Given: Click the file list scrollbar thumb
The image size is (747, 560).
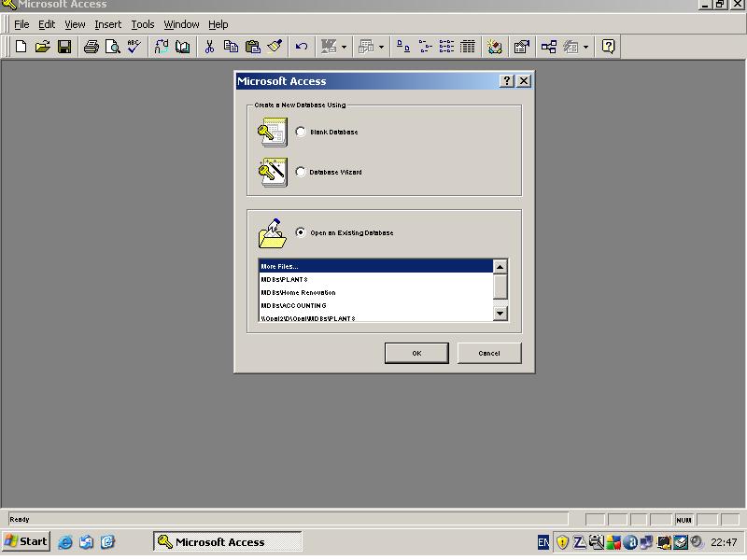Looking at the screenshot, I should [500, 287].
